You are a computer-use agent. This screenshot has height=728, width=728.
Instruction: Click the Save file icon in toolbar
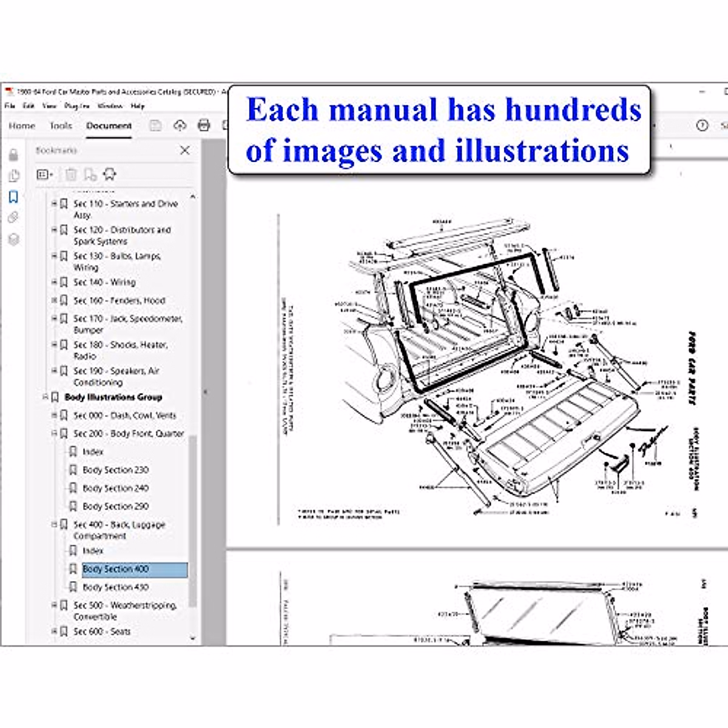click(155, 126)
